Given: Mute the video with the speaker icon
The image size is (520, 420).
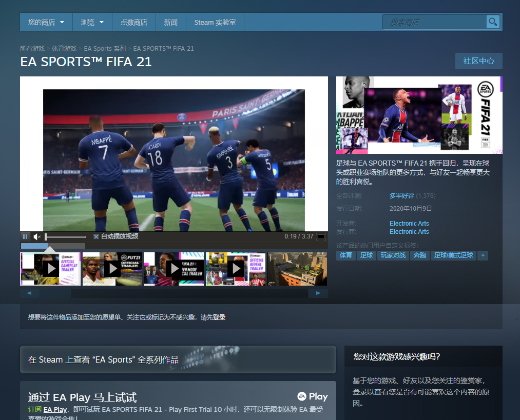Looking at the screenshot, I should click(x=37, y=236).
